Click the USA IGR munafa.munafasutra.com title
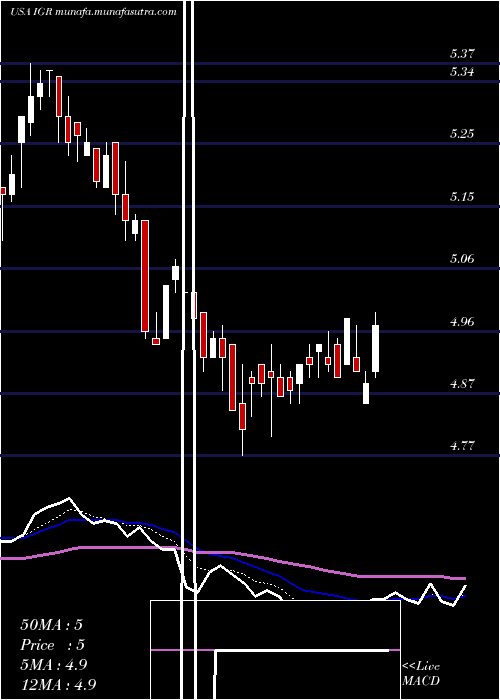The image size is (500, 700). pos(93,12)
